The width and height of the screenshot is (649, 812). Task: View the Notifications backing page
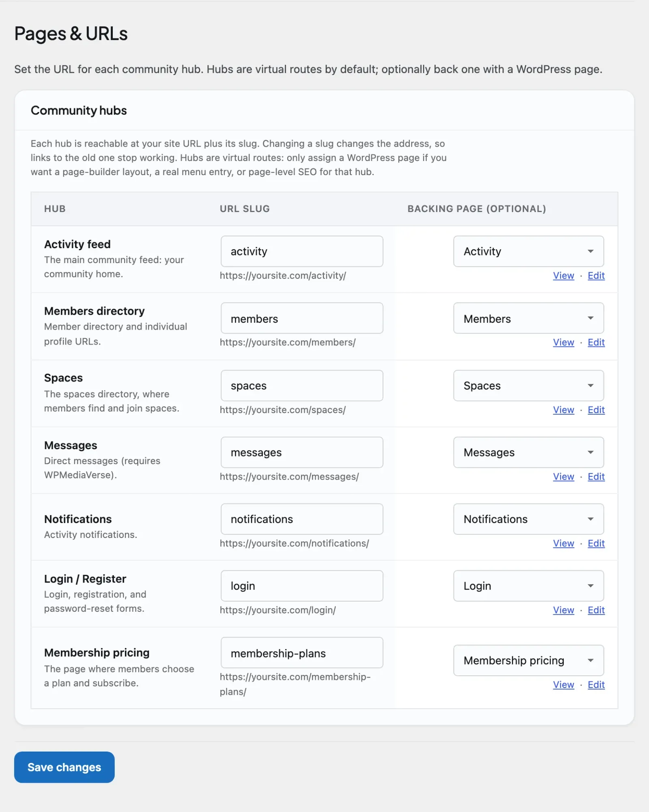tap(563, 544)
